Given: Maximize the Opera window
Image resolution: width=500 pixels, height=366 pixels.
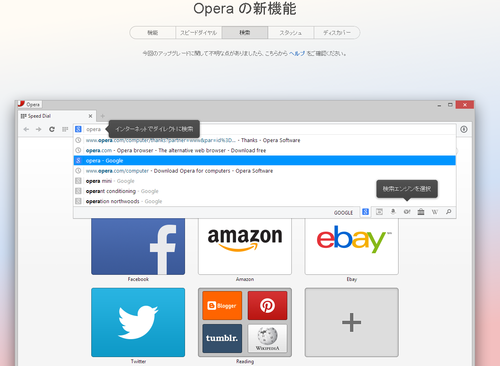Looking at the screenshot, I should [450, 105].
